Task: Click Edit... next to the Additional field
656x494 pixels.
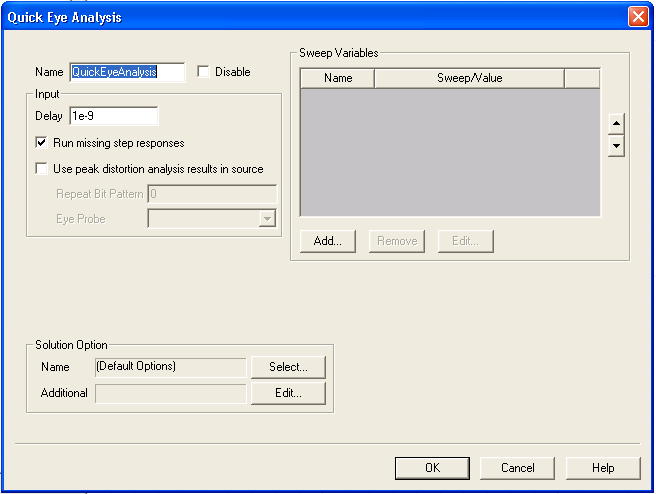Action: pyautogui.click(x=289, y=393)
